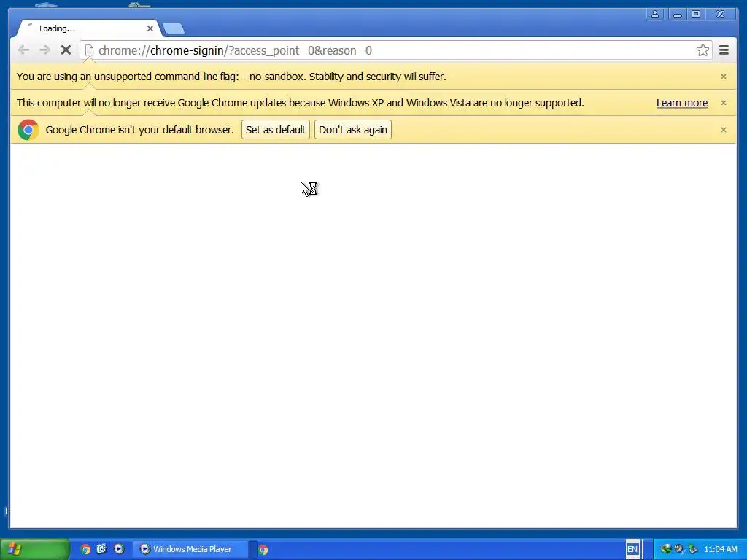Launch Chrome from Quick Launch

coord(85,549)
